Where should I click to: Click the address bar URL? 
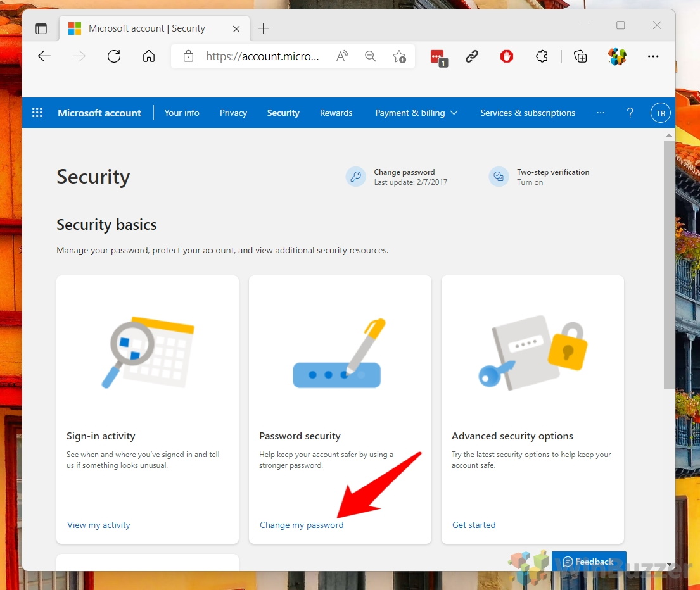tap(262, 56)
